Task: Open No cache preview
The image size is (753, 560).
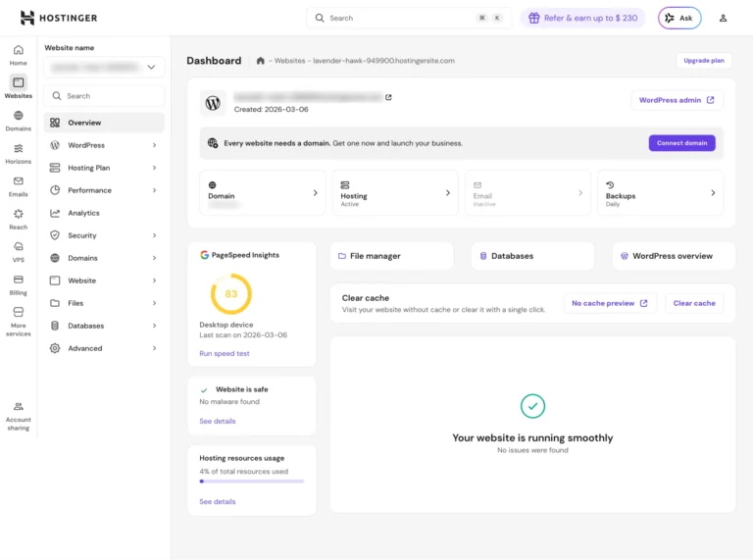Action: point(610,303)
